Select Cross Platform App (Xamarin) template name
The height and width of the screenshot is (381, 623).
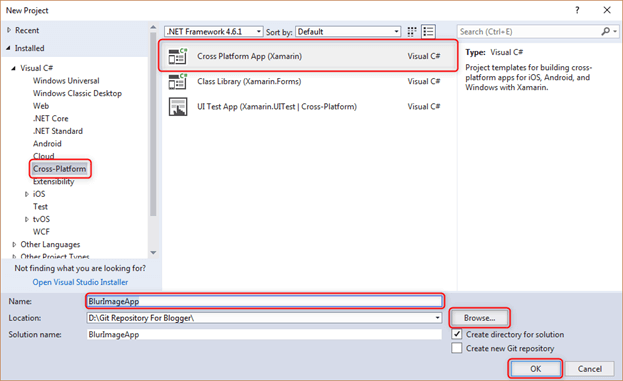coord(250,56)
